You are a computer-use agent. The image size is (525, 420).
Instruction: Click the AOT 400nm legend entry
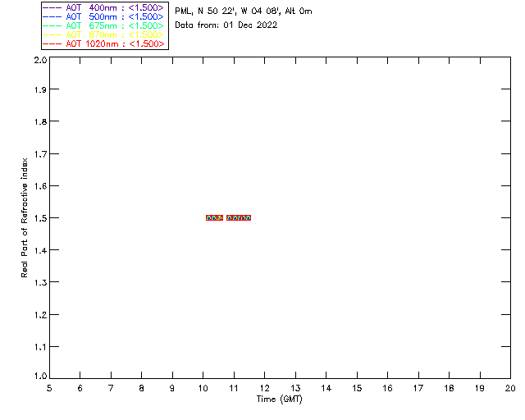[104, 7]
